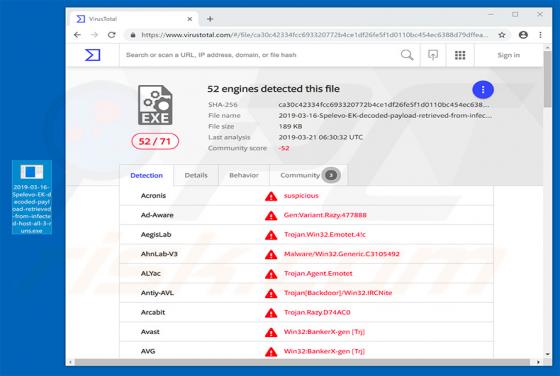
Task: Click the Sign in link
Action: pyautogui.click(x=509, y=55)
